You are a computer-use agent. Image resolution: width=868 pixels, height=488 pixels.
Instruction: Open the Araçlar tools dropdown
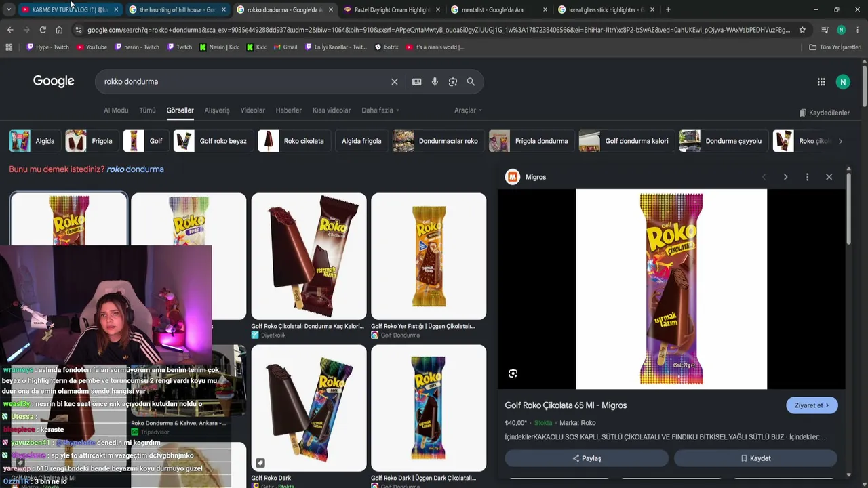(x=468, y=110)
